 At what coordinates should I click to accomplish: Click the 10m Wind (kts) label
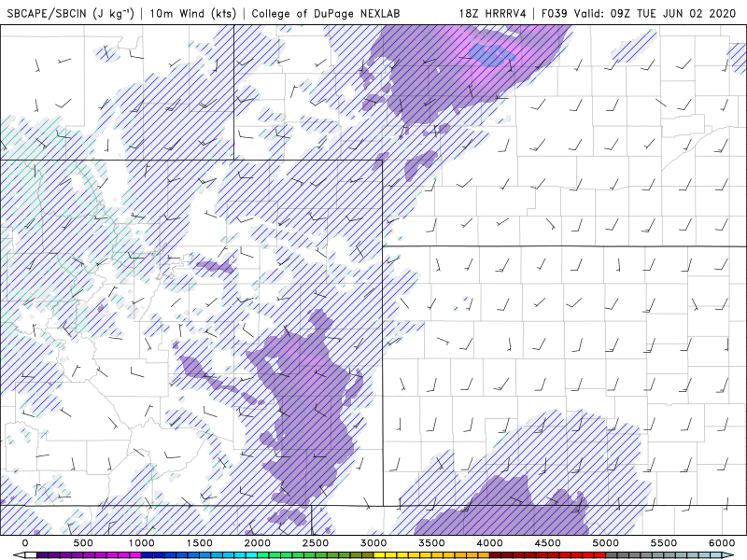[193, 13]
